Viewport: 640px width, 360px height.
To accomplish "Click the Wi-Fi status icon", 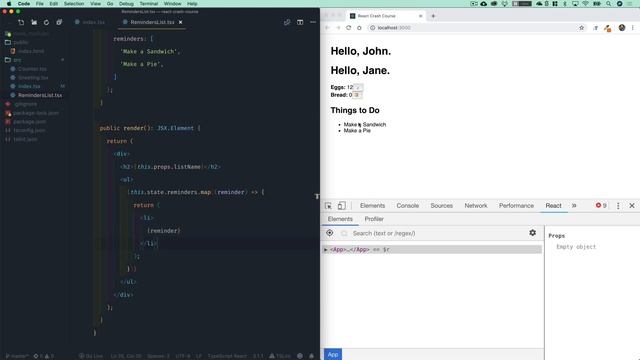I will click(x=586, y=4).
